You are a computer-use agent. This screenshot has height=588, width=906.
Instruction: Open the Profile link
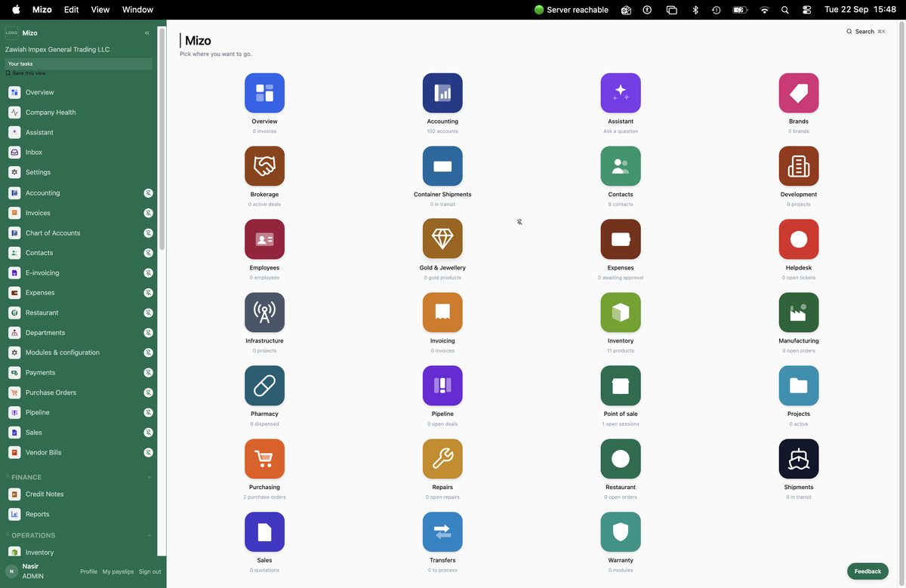click(x=89, y=571)
